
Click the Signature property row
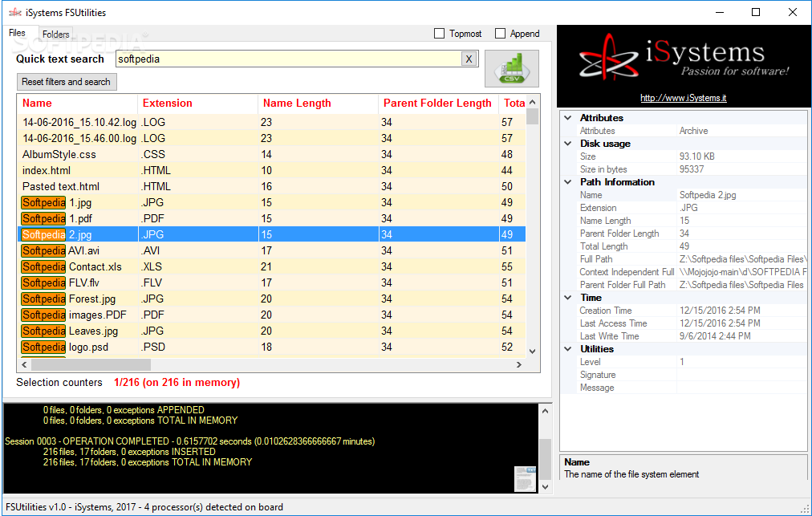pos(692,375)
